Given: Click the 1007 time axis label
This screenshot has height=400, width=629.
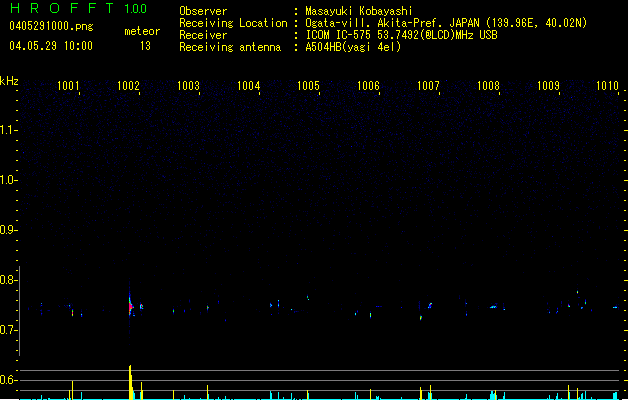Looking at the screenshot, I should 428,85.
